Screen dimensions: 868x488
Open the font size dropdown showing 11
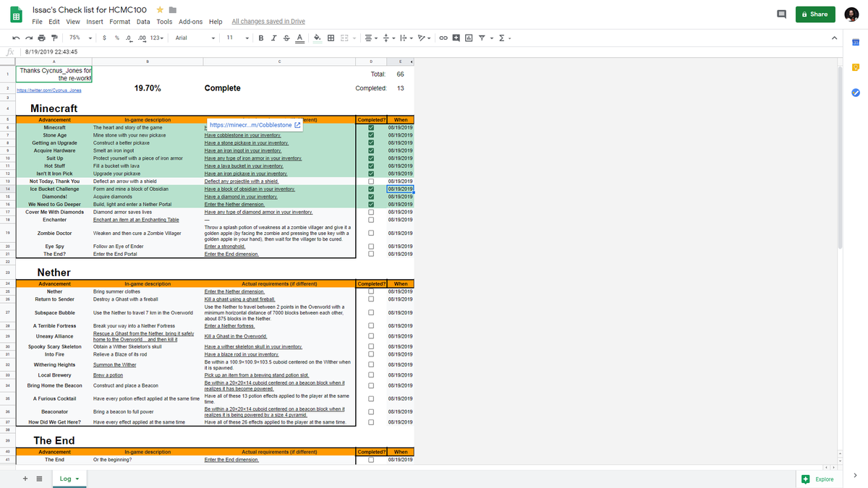tap(237, 38)
